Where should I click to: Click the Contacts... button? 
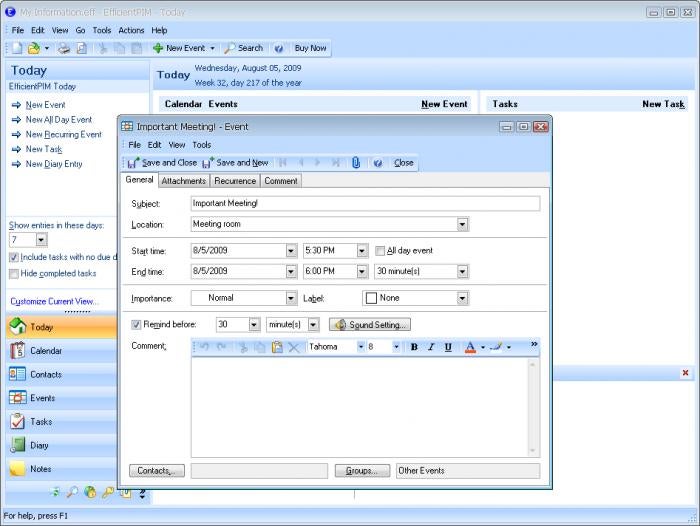pyautogui.click(x=157, y=471)
